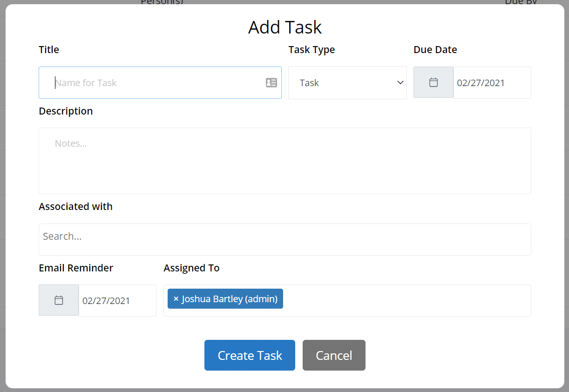Click the Due By column header behind dialog
Screen dimensions: 569x392
(521, 3)
